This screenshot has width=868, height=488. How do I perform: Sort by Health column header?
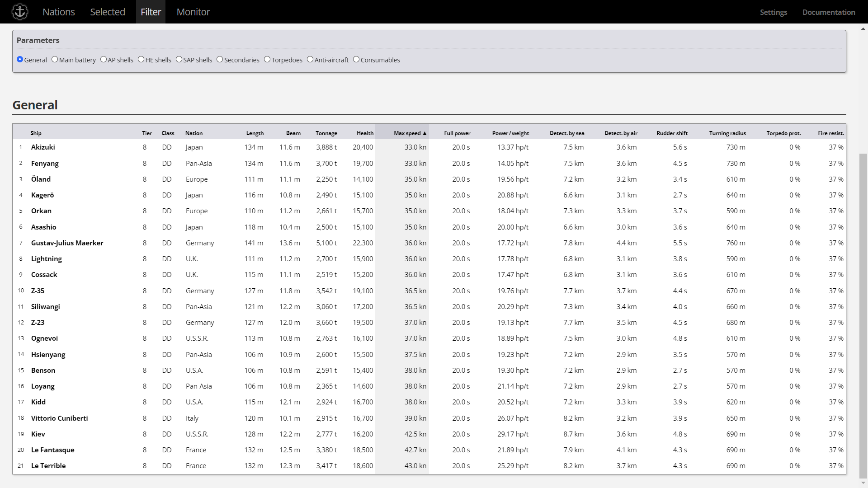365,133
